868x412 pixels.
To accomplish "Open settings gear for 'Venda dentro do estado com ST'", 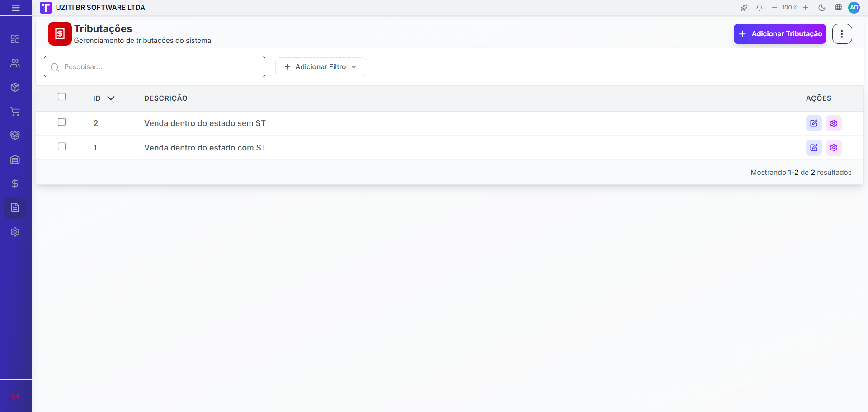I will 834,148.
